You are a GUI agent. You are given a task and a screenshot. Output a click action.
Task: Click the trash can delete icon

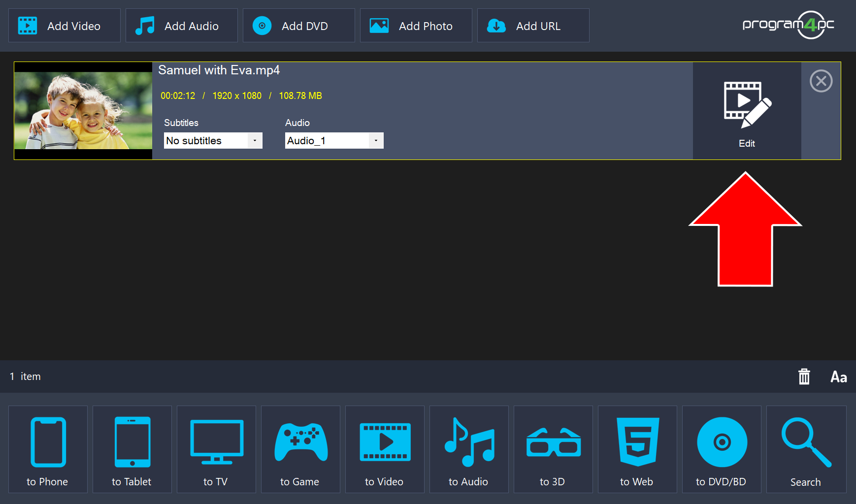[804, 377]
